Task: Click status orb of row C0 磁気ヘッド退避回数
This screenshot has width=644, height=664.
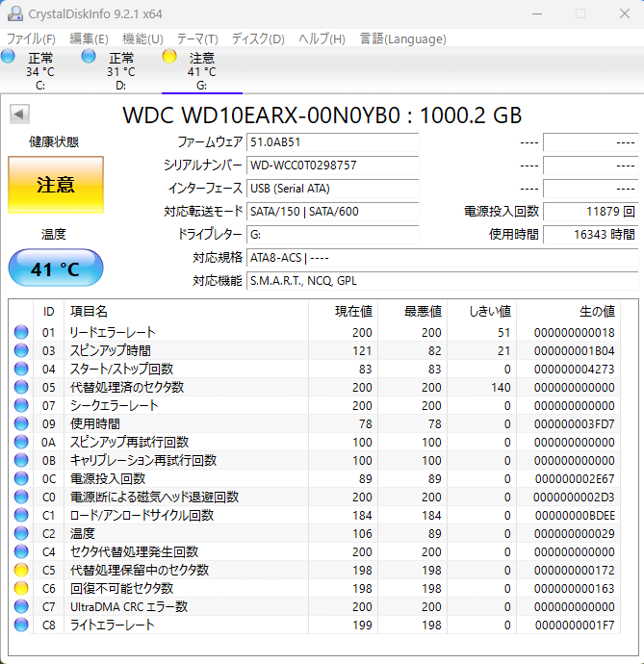Action: click(x=21, y=497)
